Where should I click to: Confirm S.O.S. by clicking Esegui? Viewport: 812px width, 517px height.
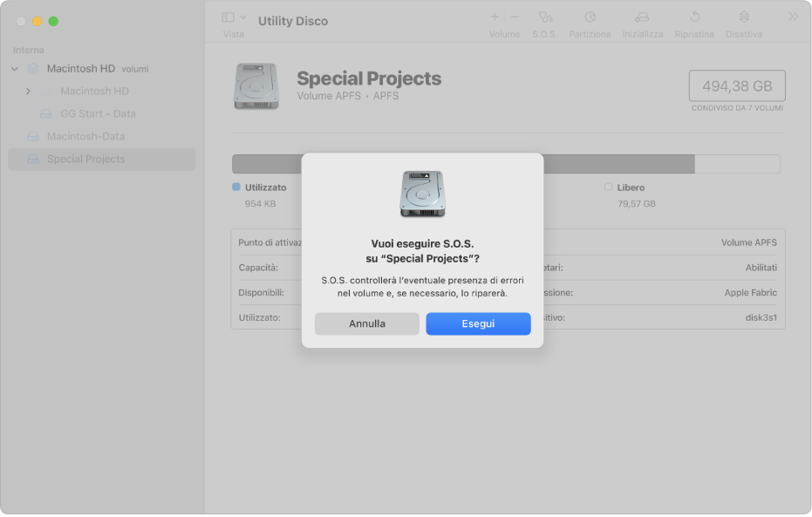(478, 323)
